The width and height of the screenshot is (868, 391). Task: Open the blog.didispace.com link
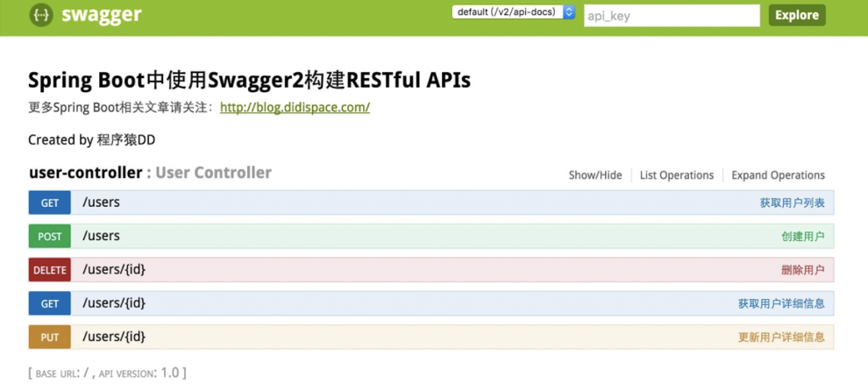(295, 108)
